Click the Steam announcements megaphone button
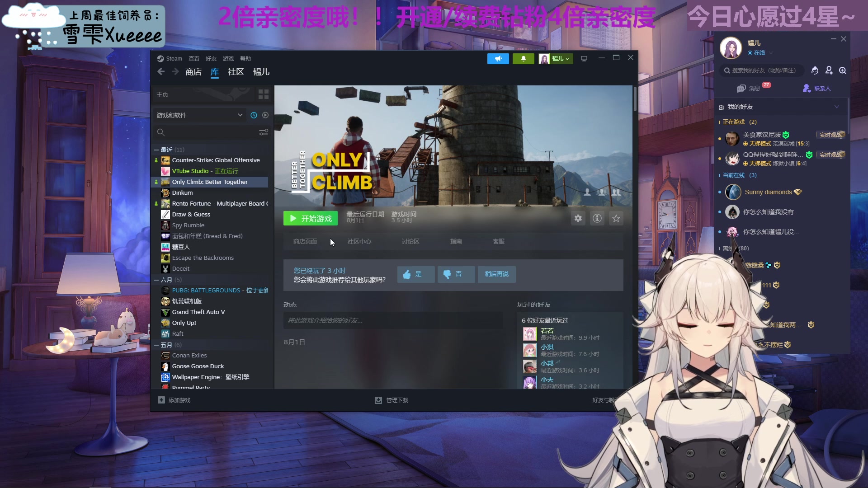Viewport: 868px width, 488px height. (498, 59)
